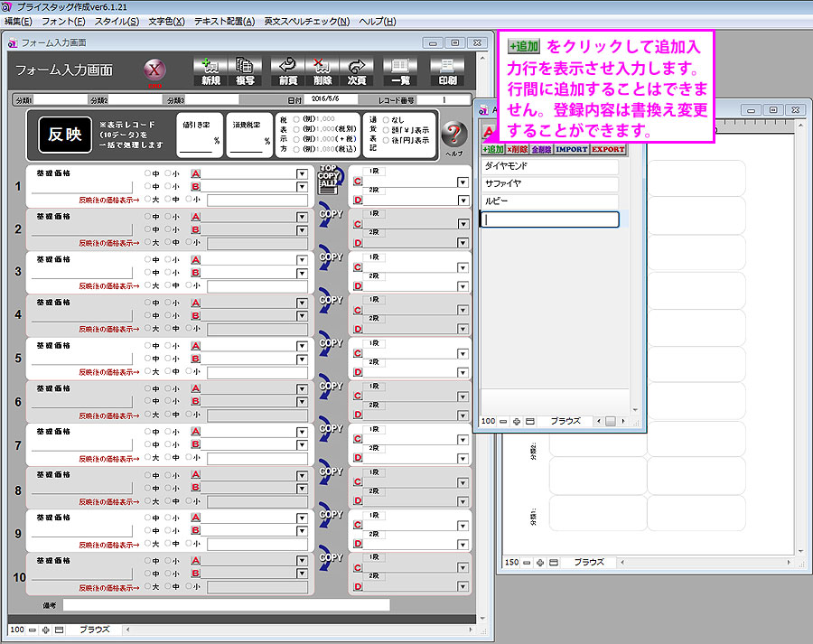Open the row 1 field C dropdown

[463, 182]
